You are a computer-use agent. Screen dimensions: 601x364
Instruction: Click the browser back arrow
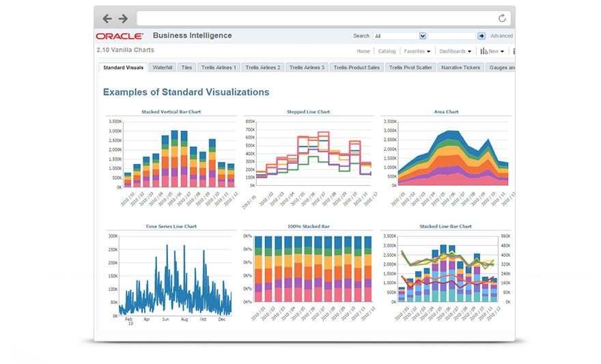click(107, 18)
